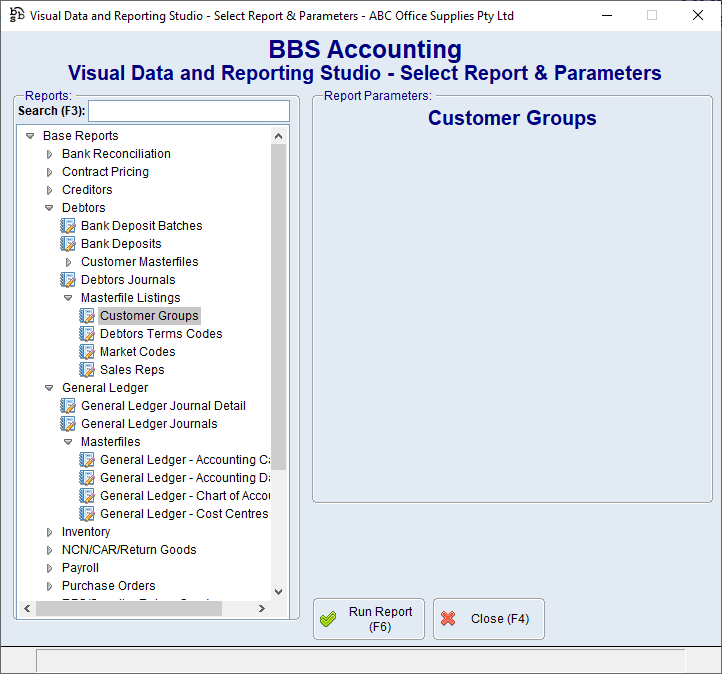Select the Customer Groups report
Screen dimensions: 722x674
(x=149, y=316)
